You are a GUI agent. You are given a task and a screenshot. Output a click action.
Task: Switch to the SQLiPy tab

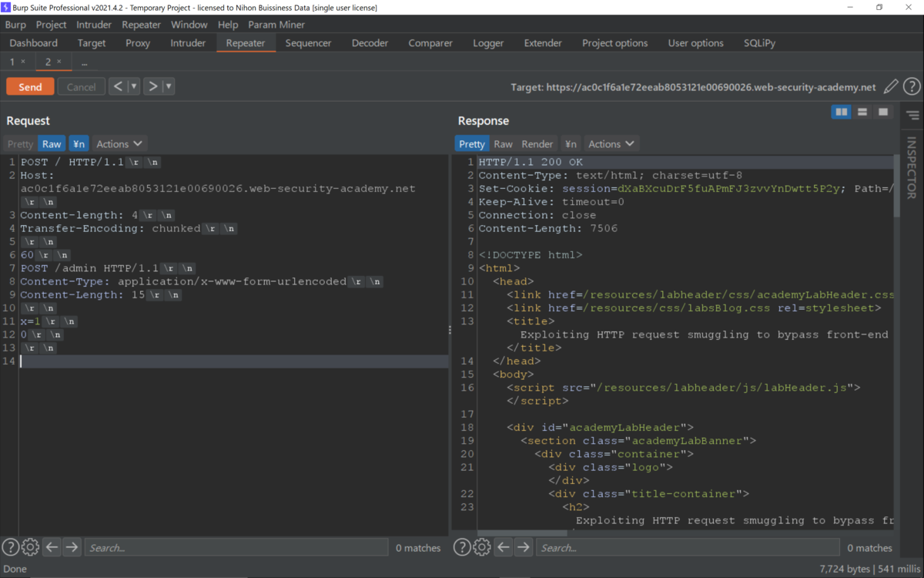click(759, 43)
